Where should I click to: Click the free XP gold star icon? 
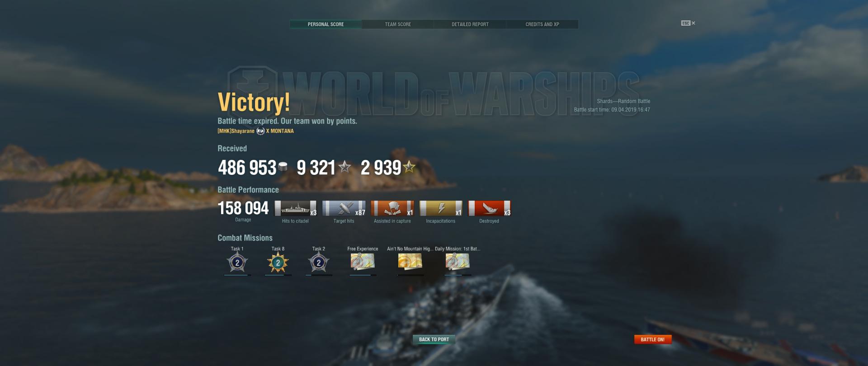[x=409, y=167]
